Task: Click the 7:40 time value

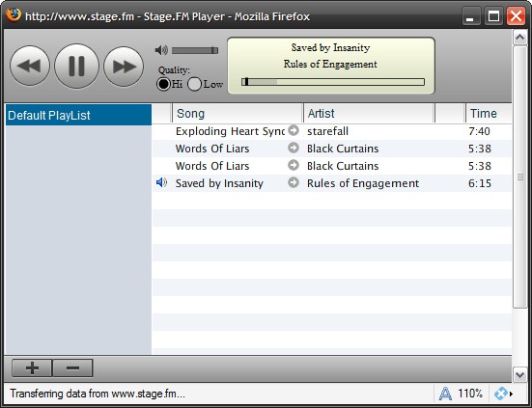Action: pyautogui.click(x=479, y=131)
